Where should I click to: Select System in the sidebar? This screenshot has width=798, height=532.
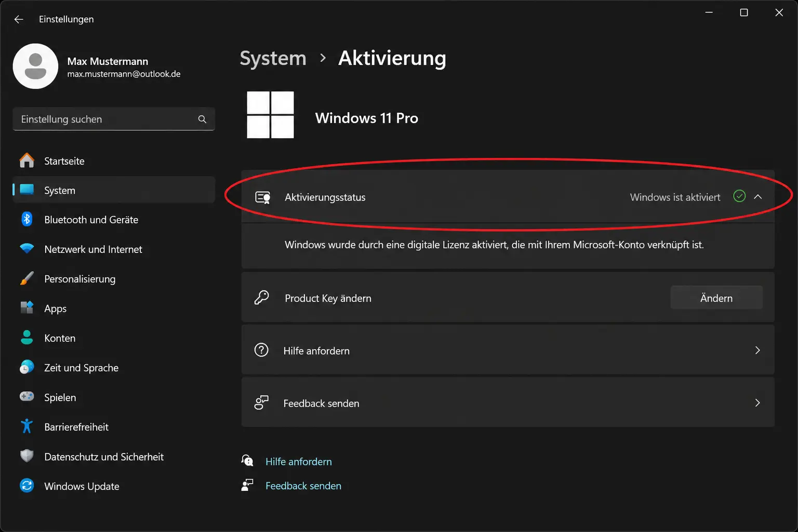tap(114, 190)
